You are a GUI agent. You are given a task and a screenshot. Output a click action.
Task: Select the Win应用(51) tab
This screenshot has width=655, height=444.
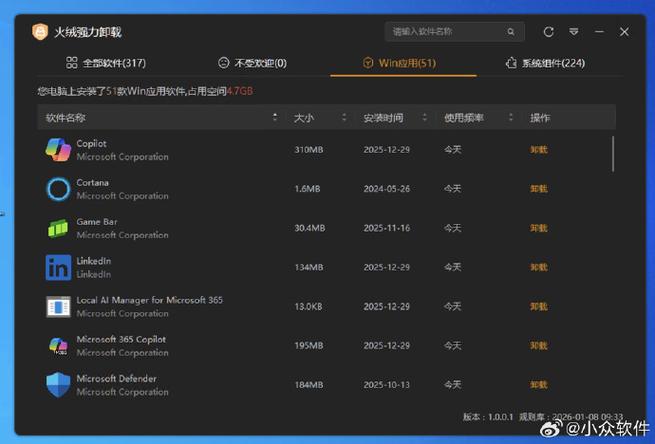click(399, 63)
